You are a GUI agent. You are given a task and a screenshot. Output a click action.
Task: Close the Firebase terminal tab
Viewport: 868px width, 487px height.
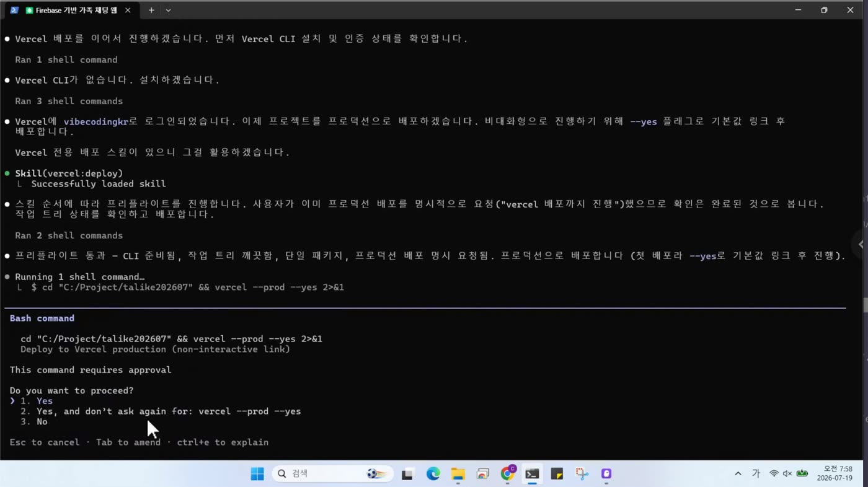pyautogui.click(x=128, y=10)
